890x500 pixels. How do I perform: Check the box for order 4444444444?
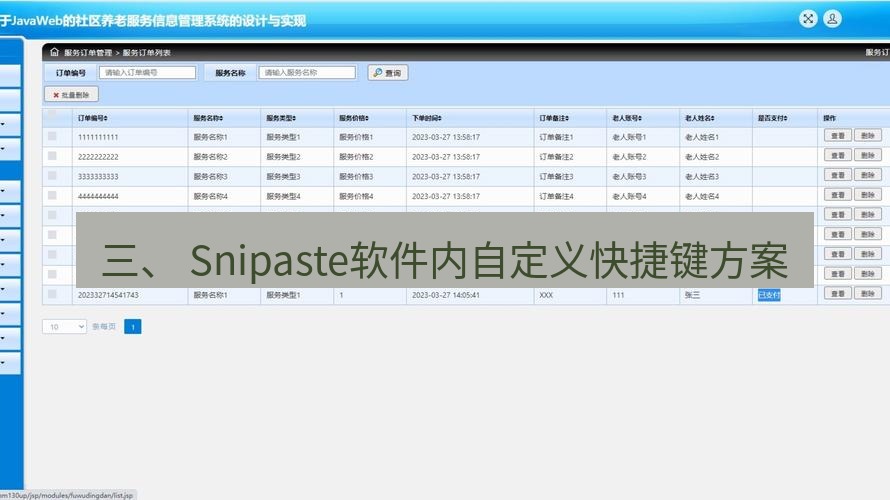click(x=52, y=195)
